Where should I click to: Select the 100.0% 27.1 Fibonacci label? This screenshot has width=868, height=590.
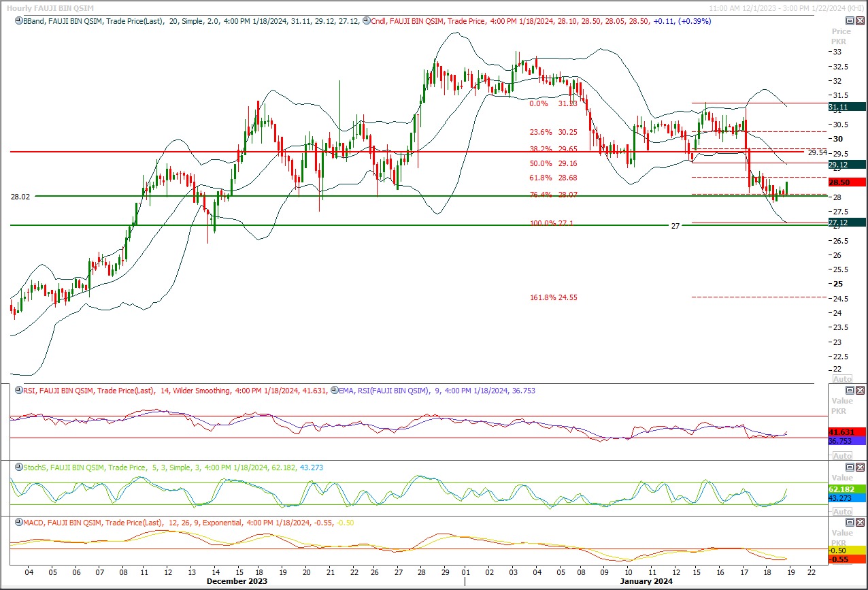[x=552, y=223]
